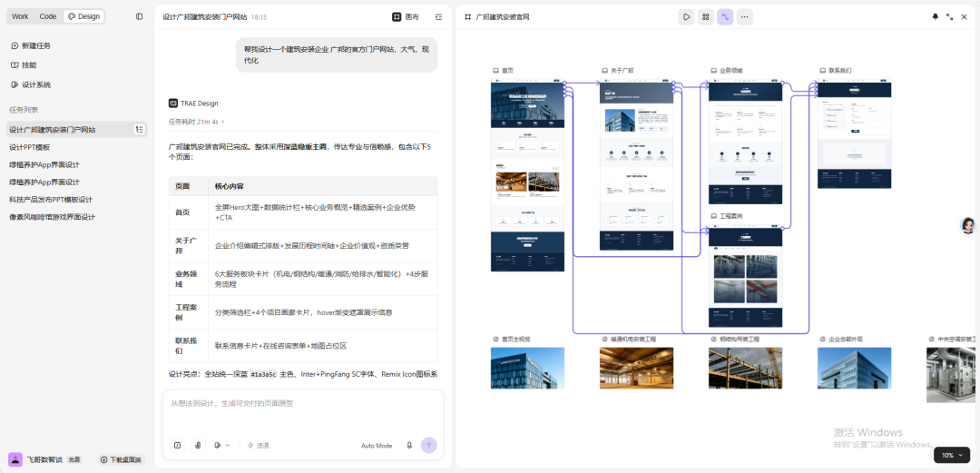Expand the 任务耗时 21m 4s details

click(x=196, y=122)
